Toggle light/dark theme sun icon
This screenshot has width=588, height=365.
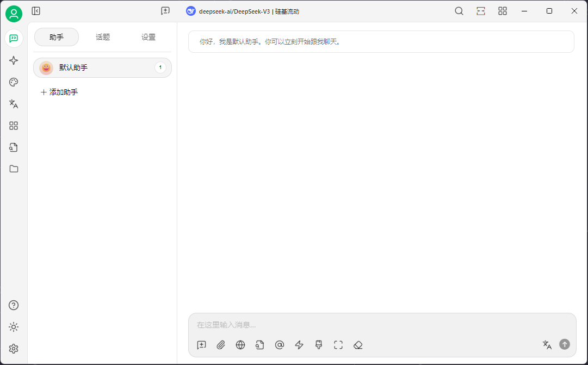pos(14,327)
